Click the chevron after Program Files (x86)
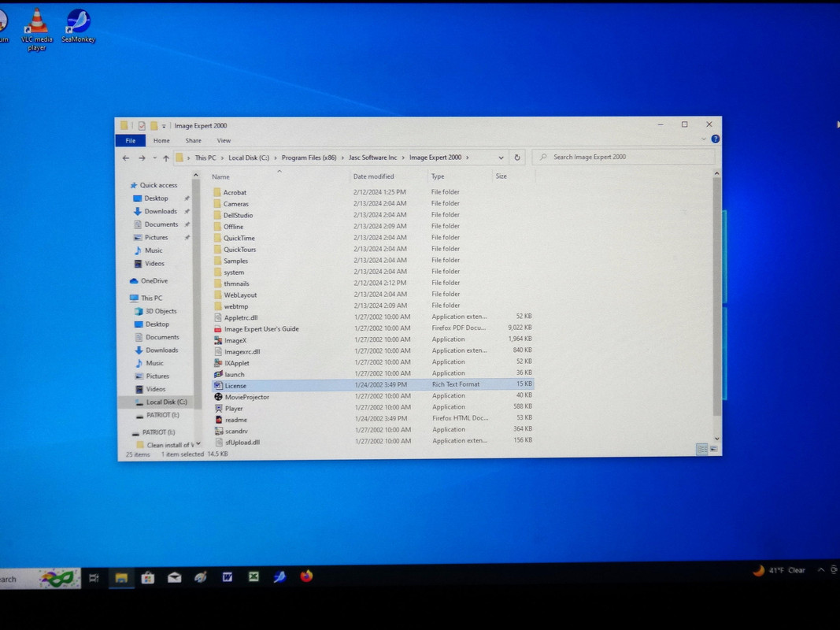This screenshot has height=630, width=840. coord(343,157)
